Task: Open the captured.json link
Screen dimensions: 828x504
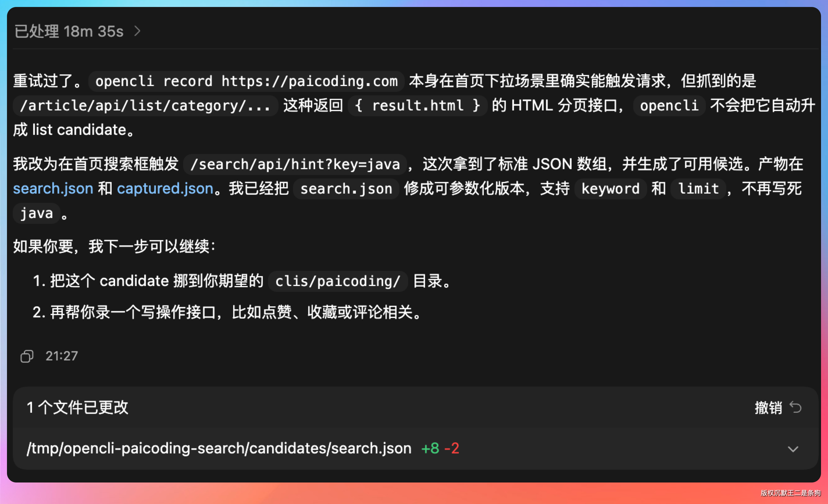Action: (x=165, y=189)
